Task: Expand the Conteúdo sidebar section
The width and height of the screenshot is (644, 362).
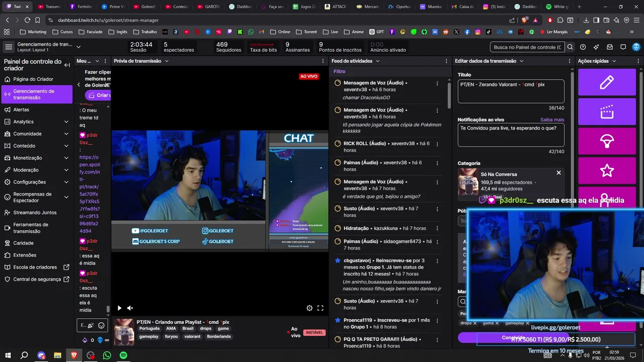Action: [66, 146]
